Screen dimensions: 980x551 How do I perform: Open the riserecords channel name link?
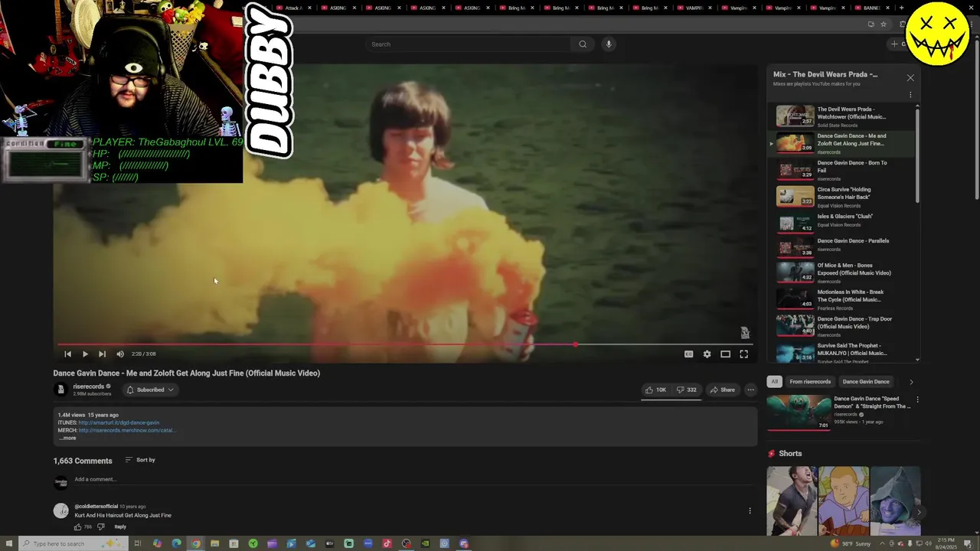click(x=89, y=386)
